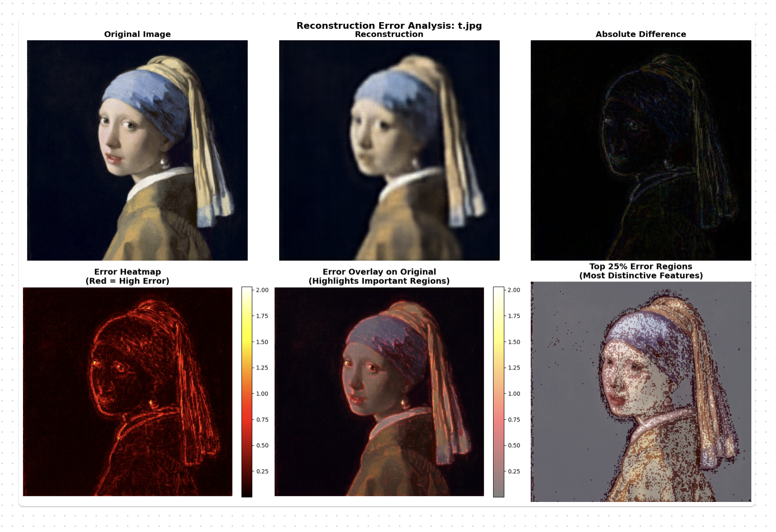Click the 2.00 tick on the heatmap colorbar
Image resolution: width=776 pixels, height=532 pixels.
(x=262, y=290)
